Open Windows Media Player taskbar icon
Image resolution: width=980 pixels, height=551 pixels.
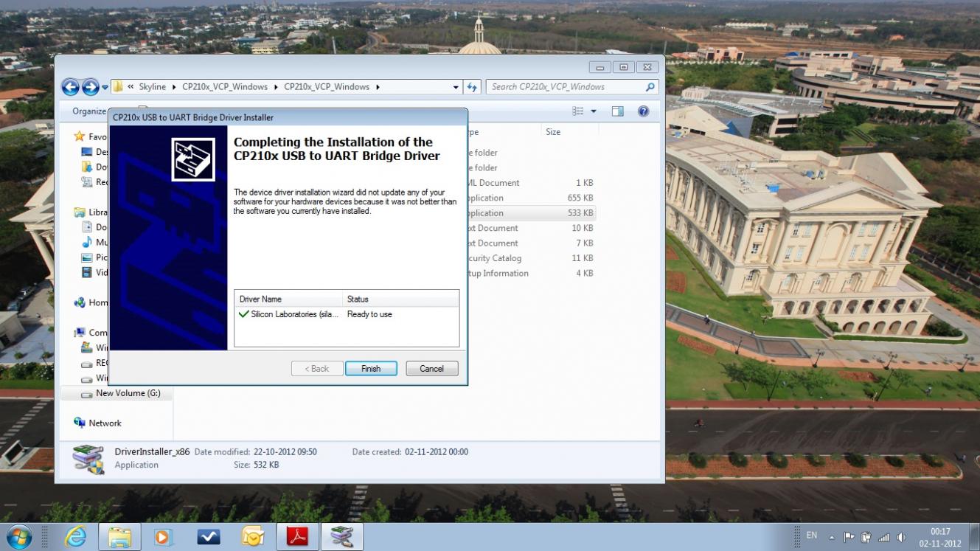[164, 536]
